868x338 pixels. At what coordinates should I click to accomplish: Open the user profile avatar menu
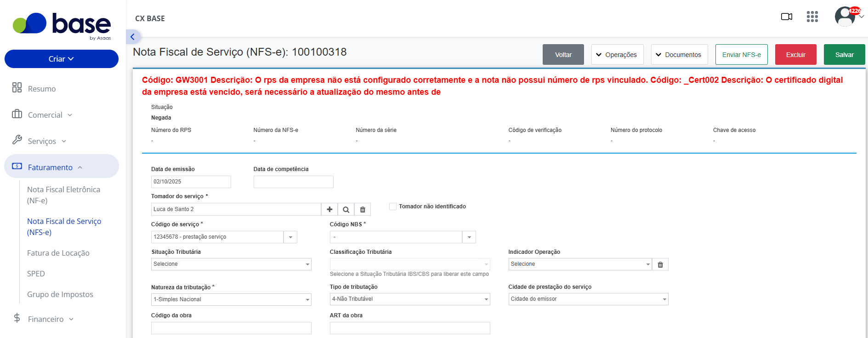point(846,17)
